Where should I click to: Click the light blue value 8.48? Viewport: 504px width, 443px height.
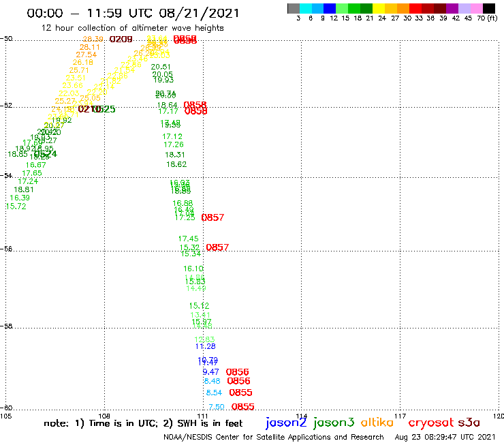[212, 381]
